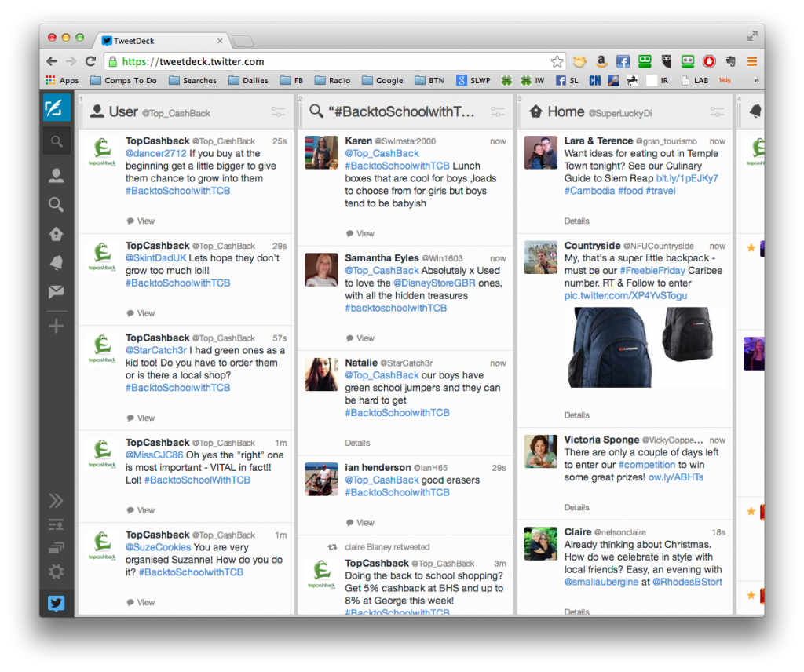Open Chrome hamburger menu
Image resolution: width=804 pixels, height=672 pixels.
tap(752, 61)
